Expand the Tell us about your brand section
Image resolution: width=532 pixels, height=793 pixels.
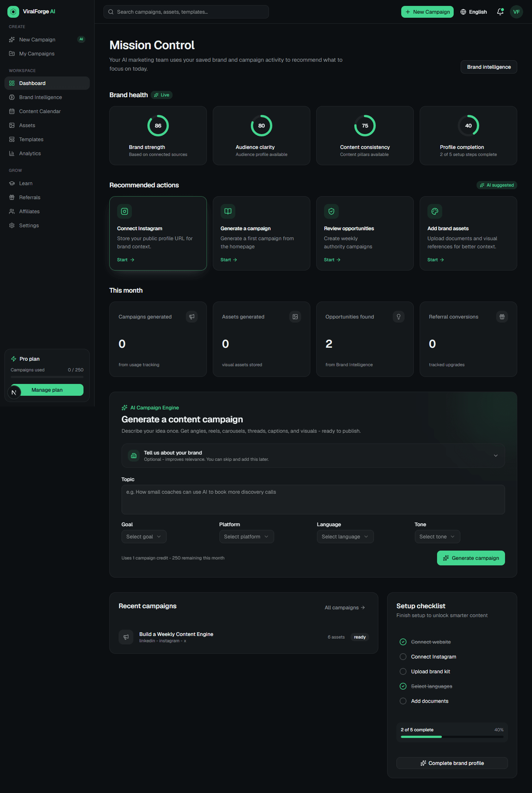[x=313, y=456]
